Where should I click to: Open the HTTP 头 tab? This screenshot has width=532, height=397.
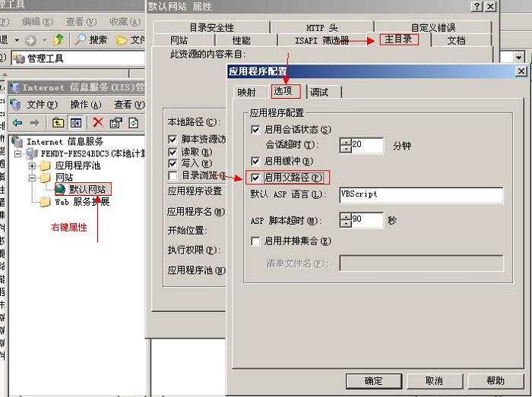tap(322, 27)
